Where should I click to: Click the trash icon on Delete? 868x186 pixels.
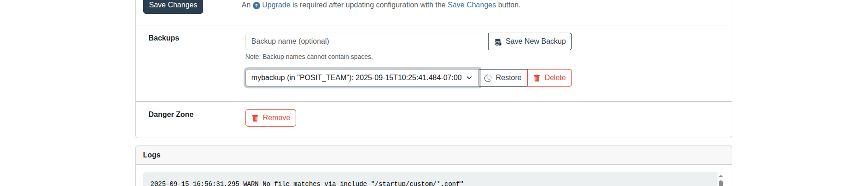click(x=537, y=78)
